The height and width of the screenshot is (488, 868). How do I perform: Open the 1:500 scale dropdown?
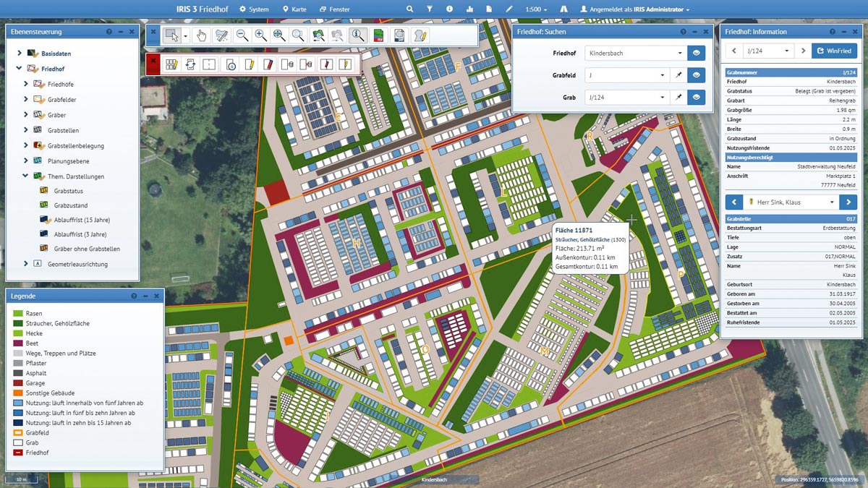[x=537, y=9]
